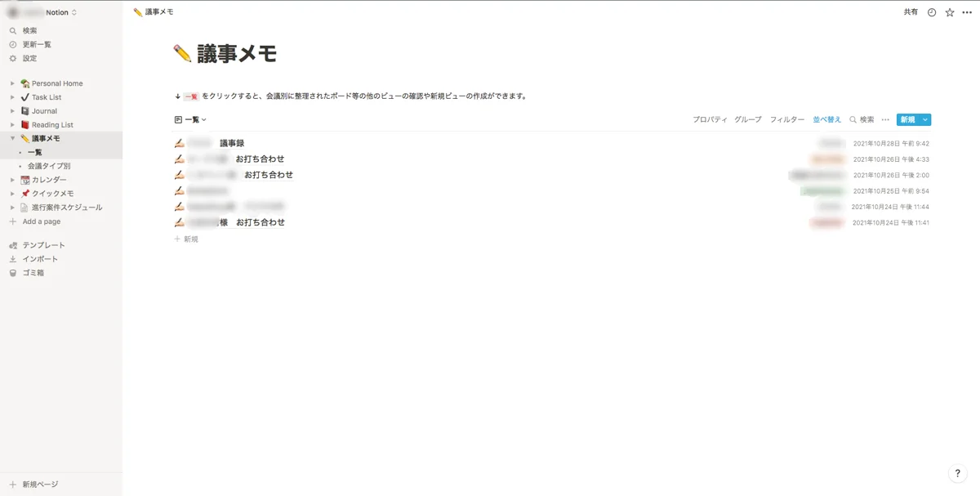Open the help question mark button

(958, 473)
